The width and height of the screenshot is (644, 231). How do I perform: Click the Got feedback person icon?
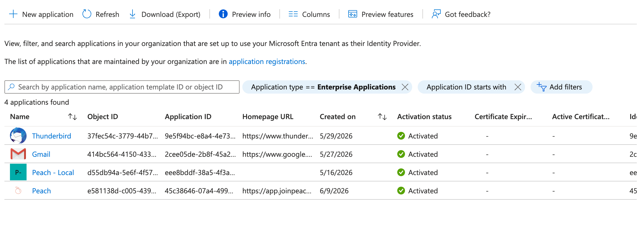[436, 14]
